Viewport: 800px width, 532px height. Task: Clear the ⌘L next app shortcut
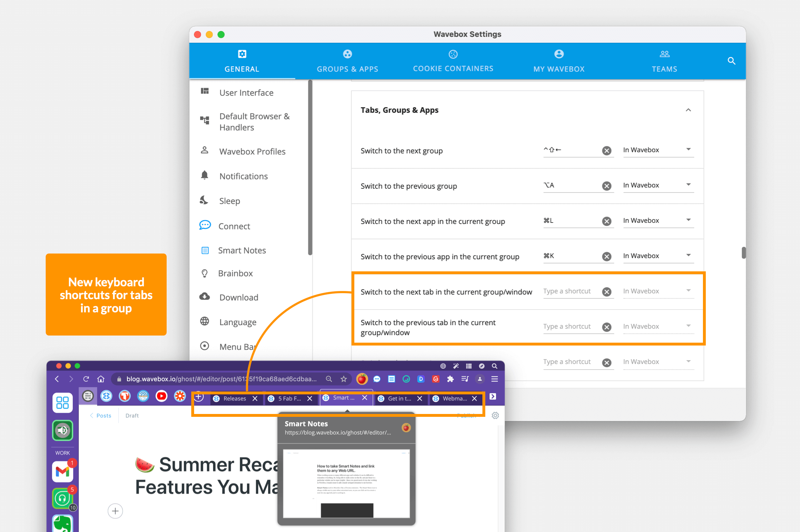click(607, 221)
